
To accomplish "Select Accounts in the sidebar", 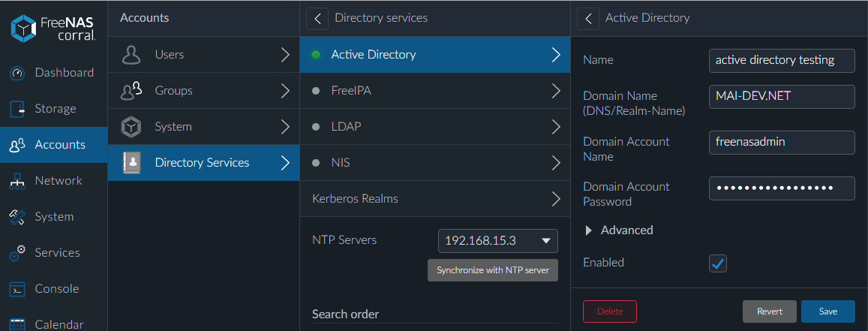I will click(54, 144).
